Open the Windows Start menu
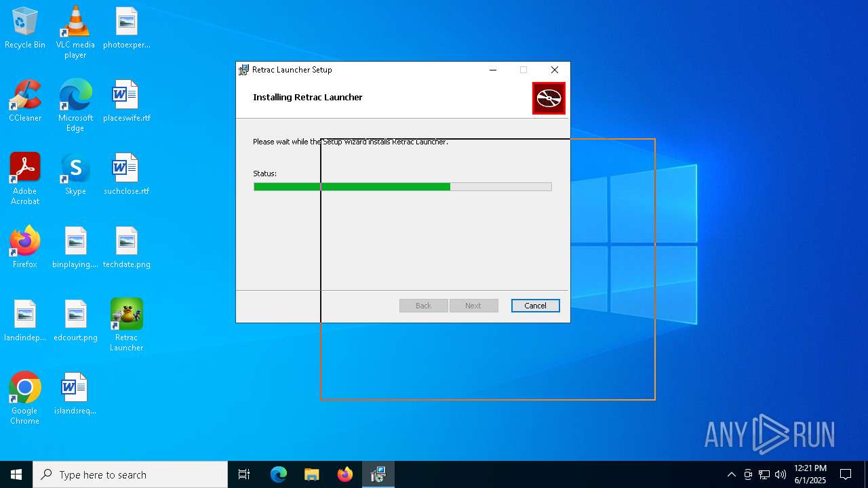The width and height of the screenshot is (868, 488). [x=16, y=474]
